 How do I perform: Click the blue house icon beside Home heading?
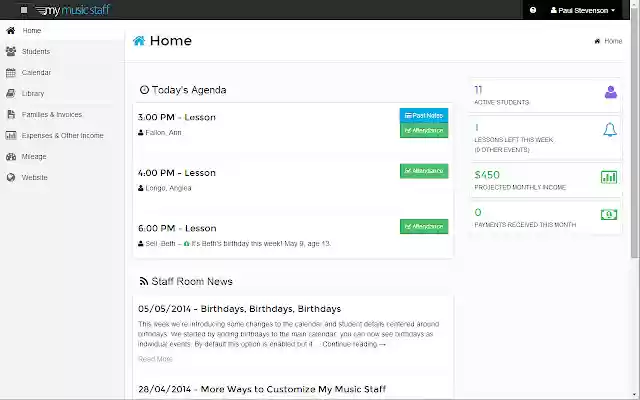tap(139, 41)
